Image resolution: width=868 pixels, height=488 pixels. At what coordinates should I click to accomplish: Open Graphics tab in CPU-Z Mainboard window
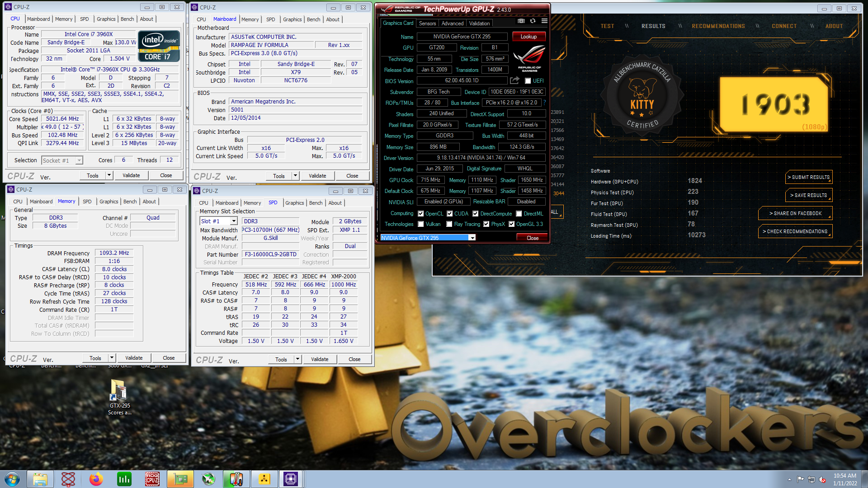tap(292, 19)
